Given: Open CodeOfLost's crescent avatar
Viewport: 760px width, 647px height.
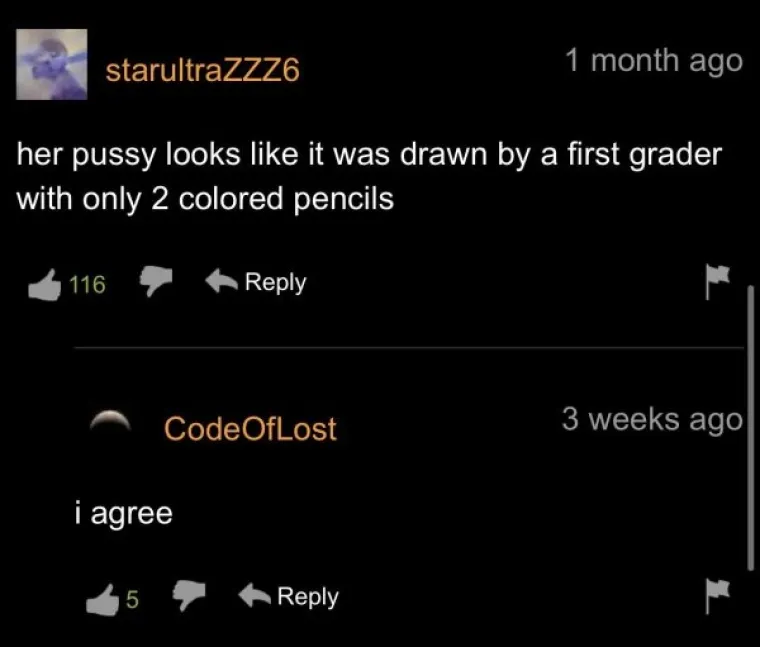Looking at the screenshot, I should (x=111, y=420).
